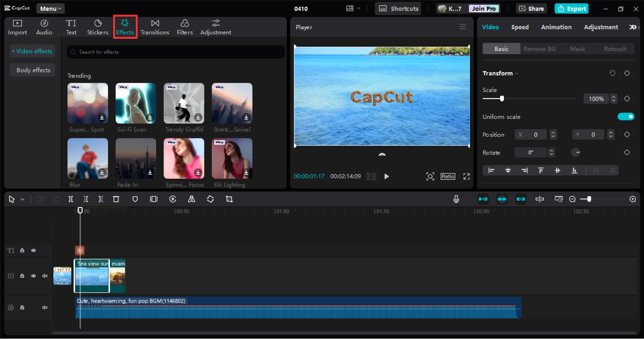The image size is (644, 339).
Task: Play the video preview
Action: click(x=386, y=176)
